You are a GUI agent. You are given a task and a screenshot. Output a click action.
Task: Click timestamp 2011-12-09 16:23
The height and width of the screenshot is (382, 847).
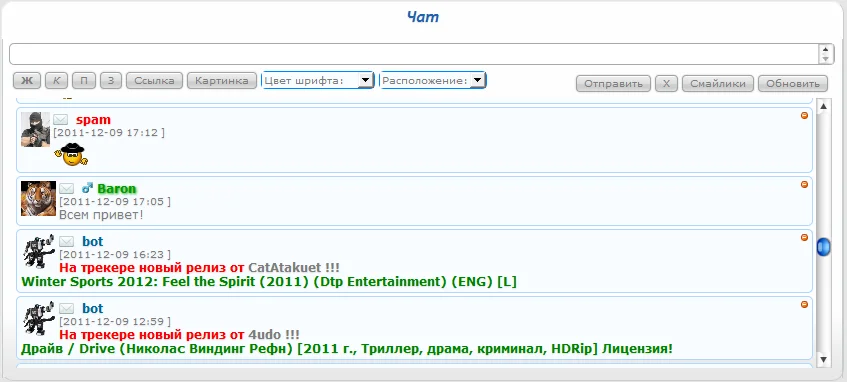(115, 254)
